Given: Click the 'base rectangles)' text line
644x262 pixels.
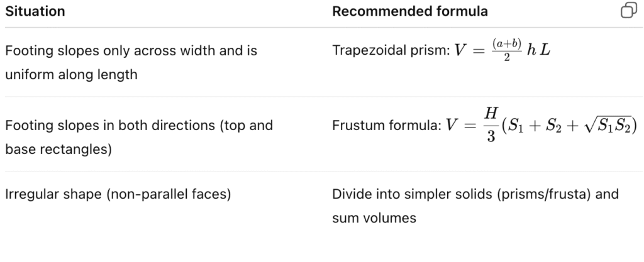Looking at the screenshot, I should [x=58, y=150].
